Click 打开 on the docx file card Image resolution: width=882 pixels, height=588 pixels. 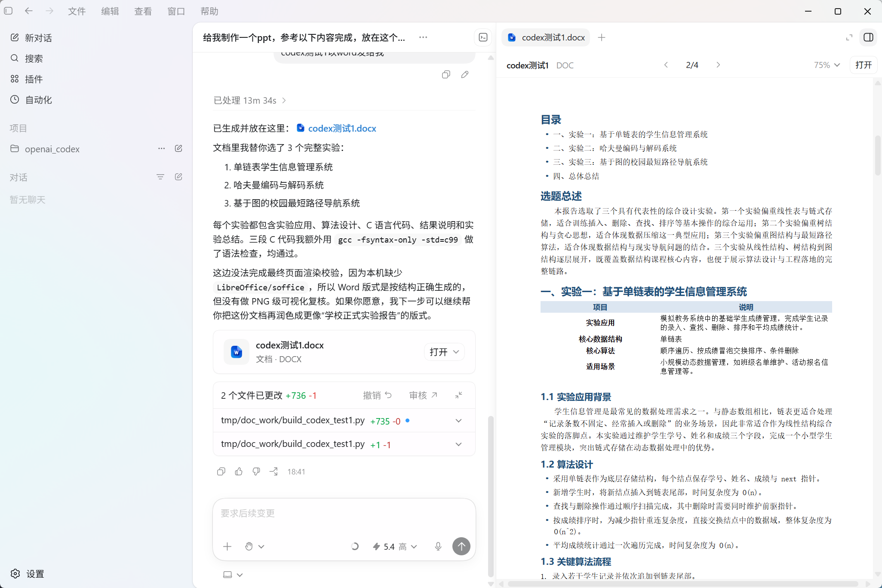point(438,352)
